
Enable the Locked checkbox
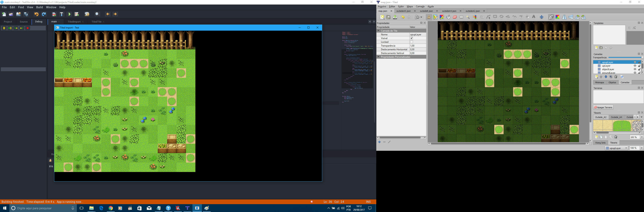click(412, 42)
